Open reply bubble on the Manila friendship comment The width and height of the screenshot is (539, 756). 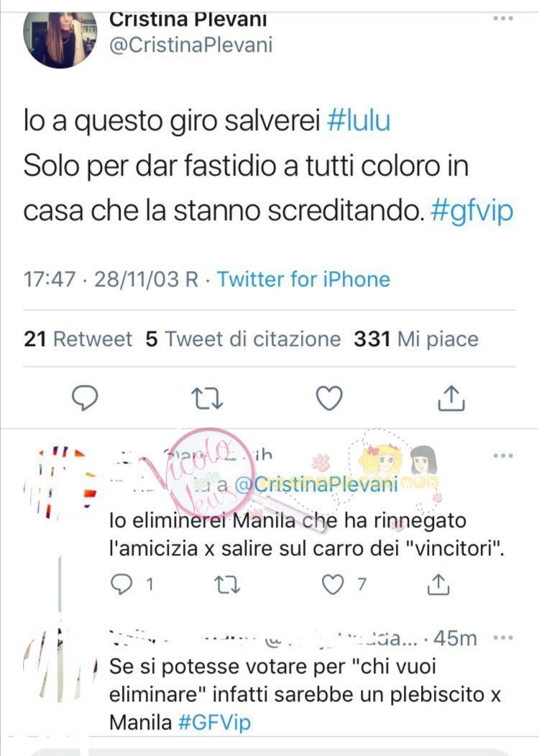coord(121,584)
